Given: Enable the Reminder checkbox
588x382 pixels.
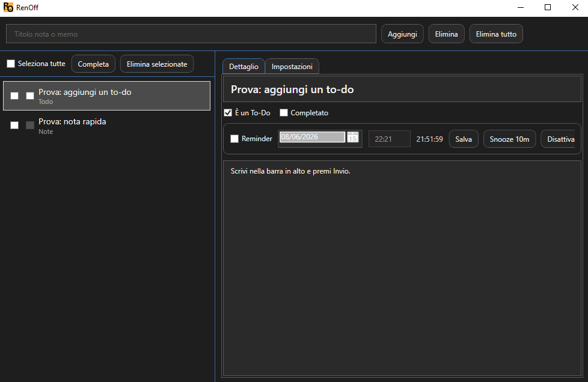Looking at the screenshot, I should [234, 139].
